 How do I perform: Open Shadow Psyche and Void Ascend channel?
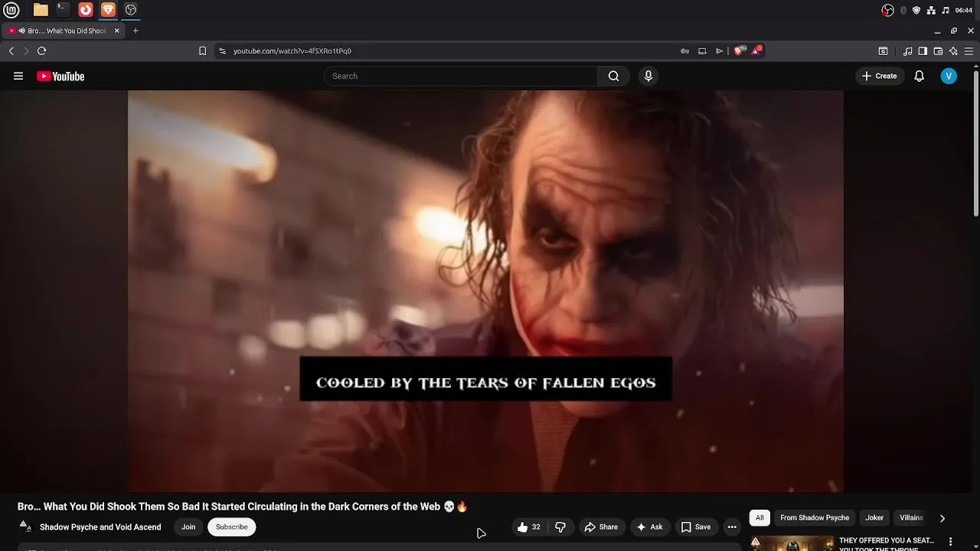(100, 527)
